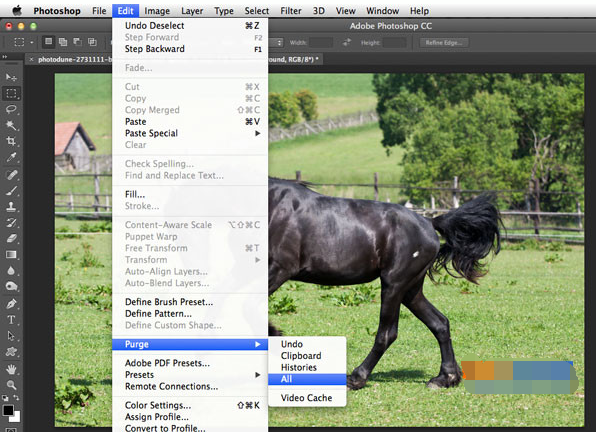This screenshot has height=432, width=596.
Task: Select the Horizontal Type tool
Action: 11,320
